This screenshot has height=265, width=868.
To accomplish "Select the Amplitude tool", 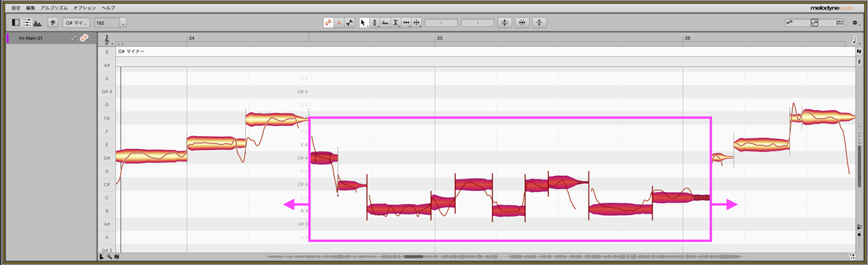I will click(396, 23).
